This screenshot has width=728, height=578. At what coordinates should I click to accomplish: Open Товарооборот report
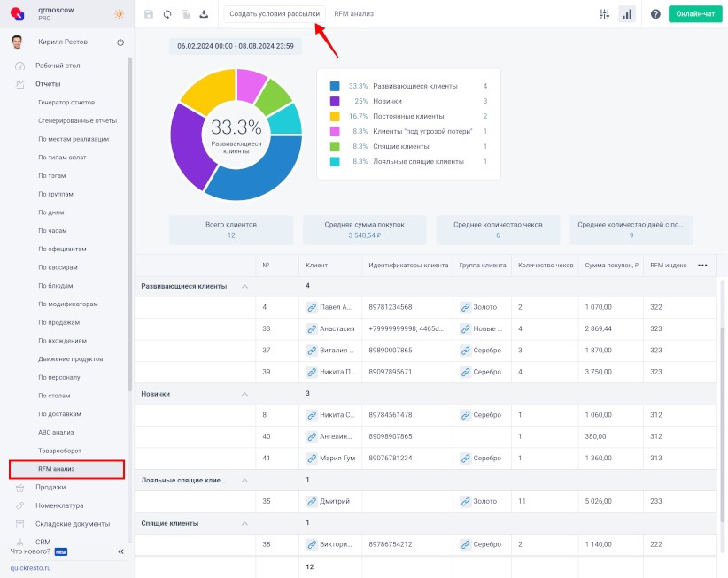(59, 451)
